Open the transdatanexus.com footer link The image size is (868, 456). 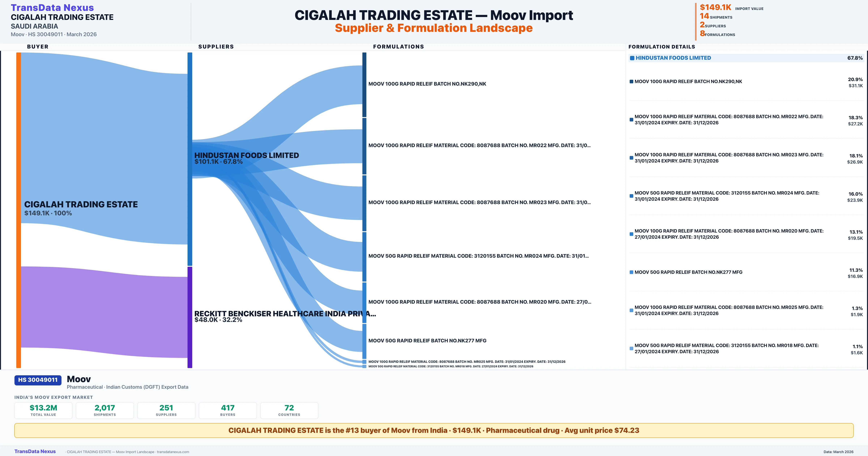click(173, 452)
